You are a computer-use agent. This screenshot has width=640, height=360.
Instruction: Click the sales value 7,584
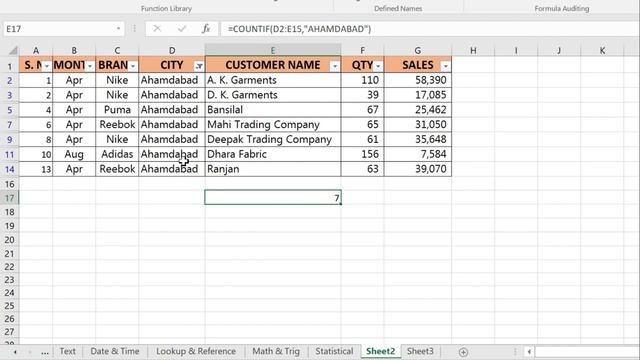click(x=418, y=154)
